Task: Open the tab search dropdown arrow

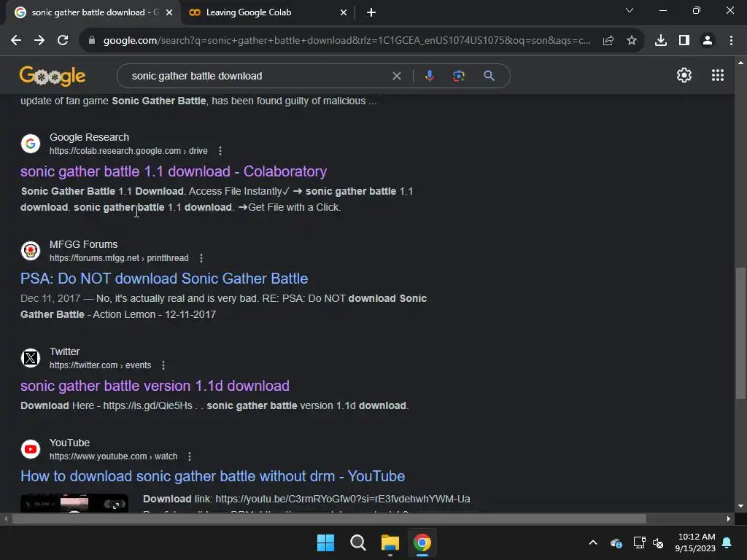Action: tap(630, 10)
